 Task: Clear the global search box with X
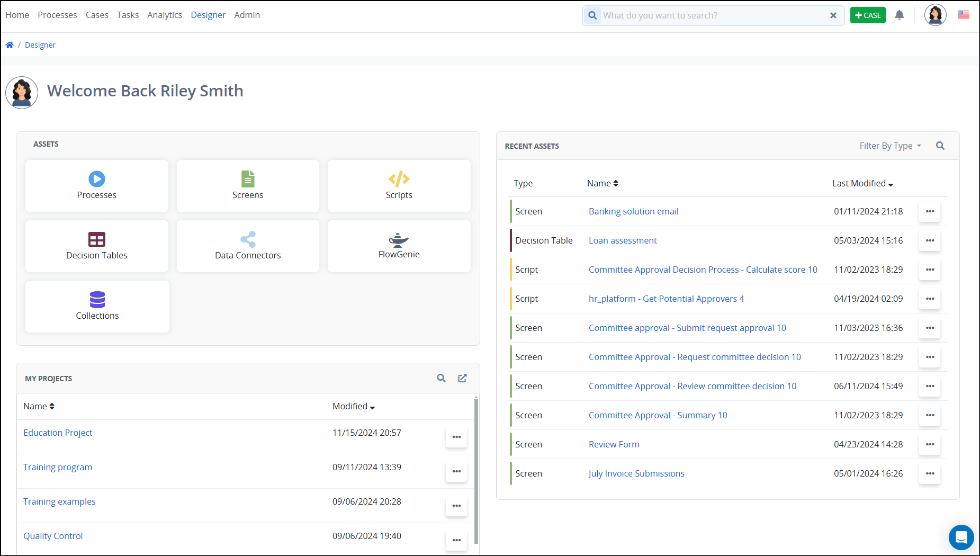coord(833,15)
